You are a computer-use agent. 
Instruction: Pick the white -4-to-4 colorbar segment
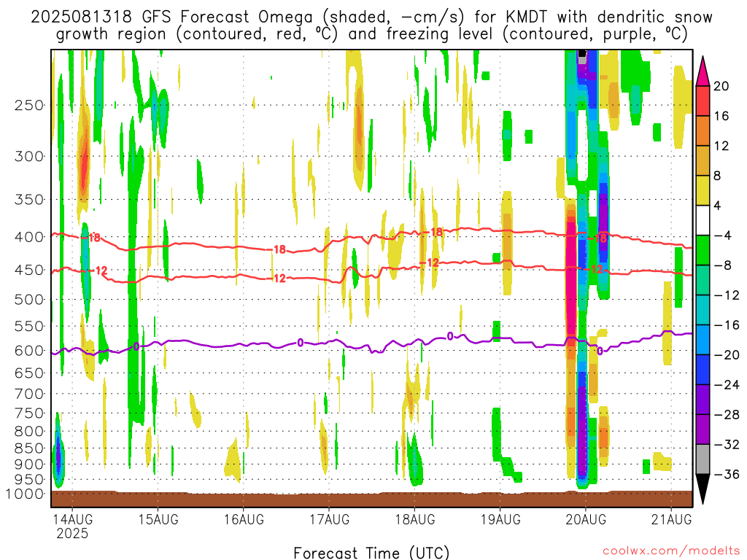coord(703,220)
